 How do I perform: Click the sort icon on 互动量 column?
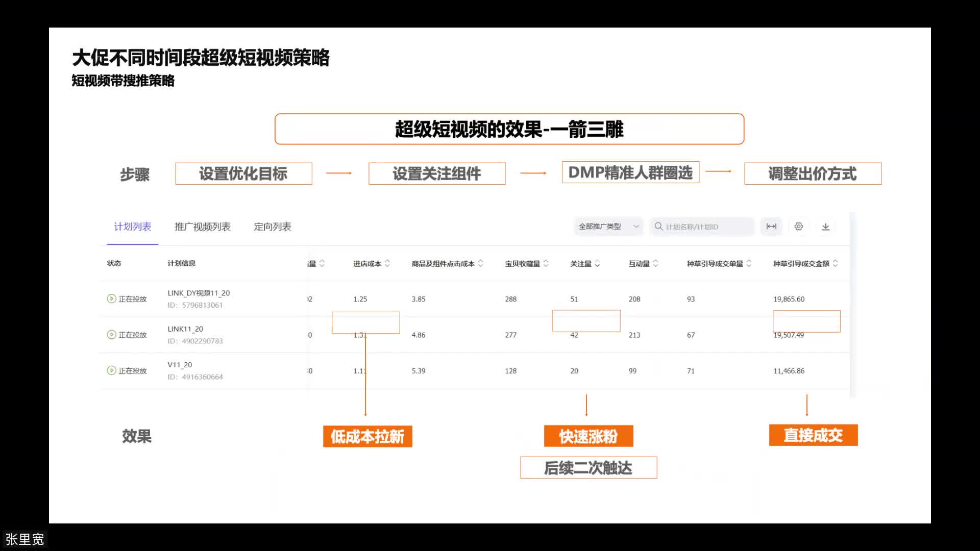(x=657, y=263)
